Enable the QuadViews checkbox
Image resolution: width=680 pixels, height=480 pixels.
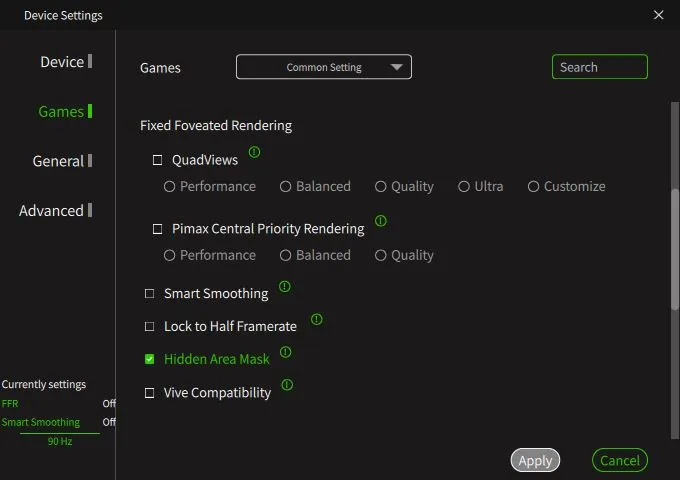(x=157, y=160)
